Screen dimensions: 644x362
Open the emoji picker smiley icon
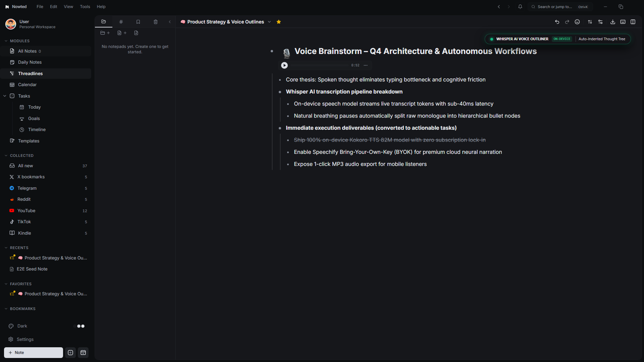point(577,22)
